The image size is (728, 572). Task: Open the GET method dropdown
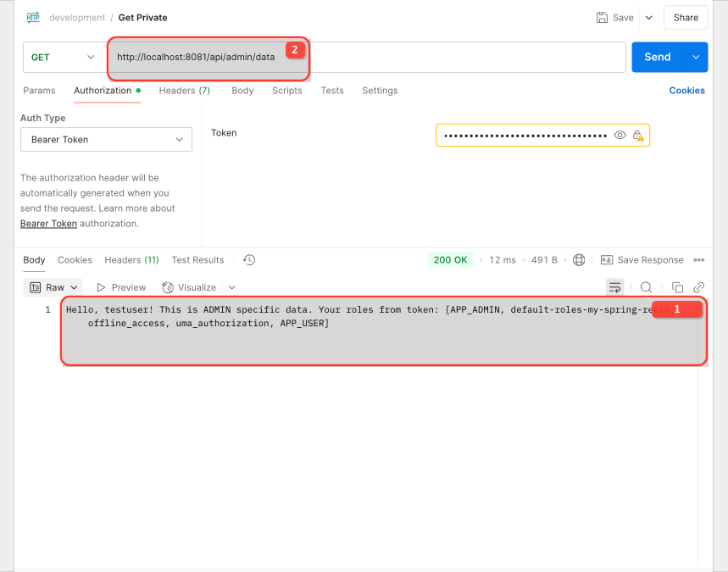[62, 57]
